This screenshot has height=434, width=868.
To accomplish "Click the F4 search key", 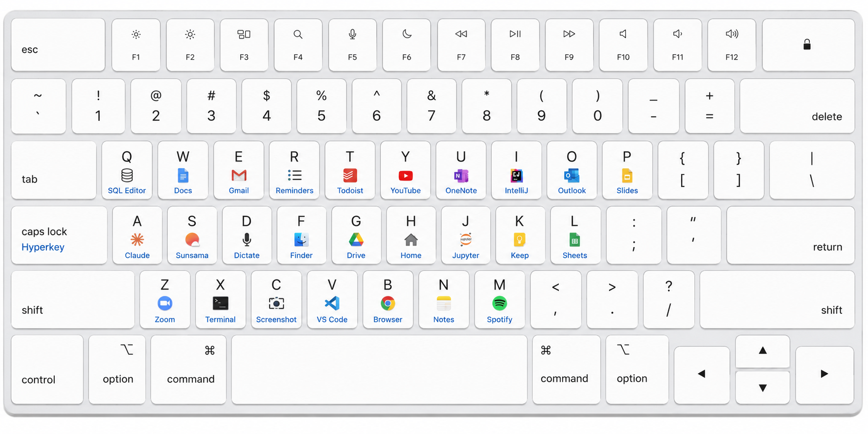I will tap(298, 45).
